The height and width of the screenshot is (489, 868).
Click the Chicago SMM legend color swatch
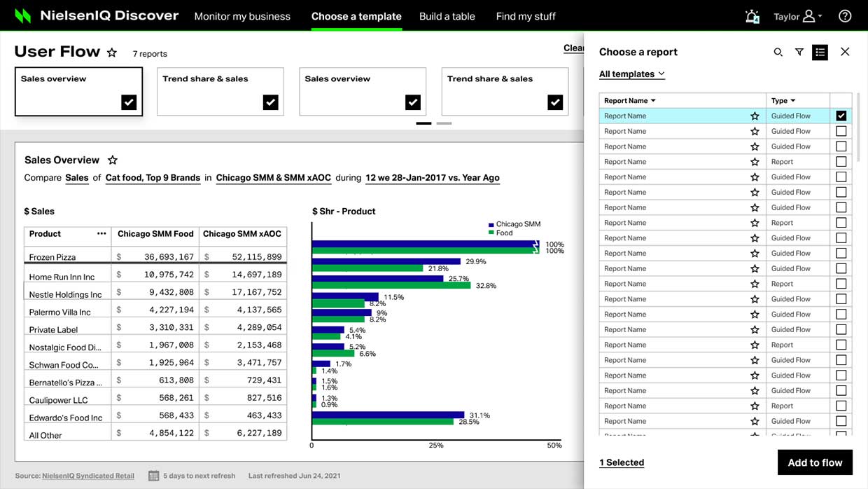[x=491, y=224]
